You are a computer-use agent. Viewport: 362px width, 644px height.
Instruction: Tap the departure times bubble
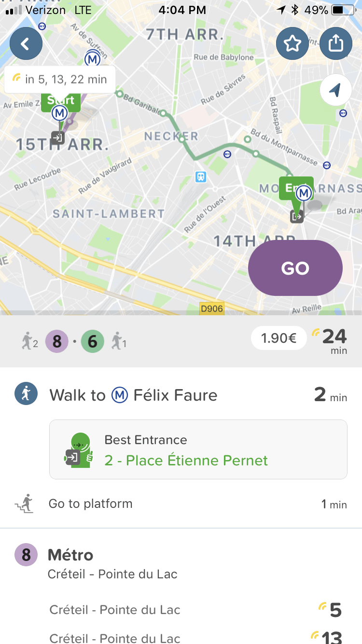tap(60, 79)
